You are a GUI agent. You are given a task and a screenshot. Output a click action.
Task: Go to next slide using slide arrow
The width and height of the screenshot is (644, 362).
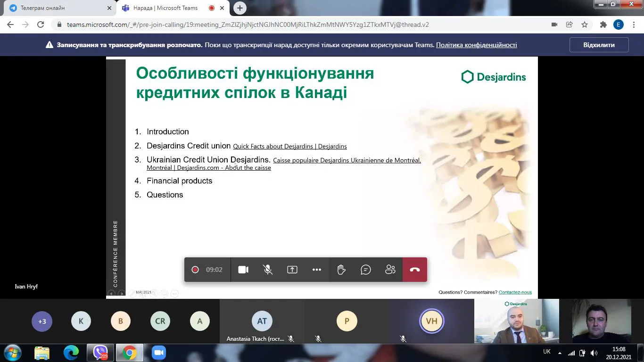tap(122, 293)
